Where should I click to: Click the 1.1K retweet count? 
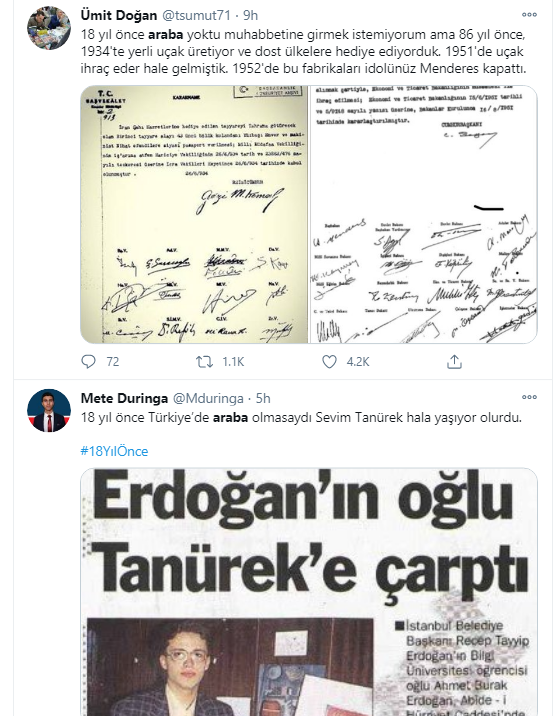click(233, 362)
